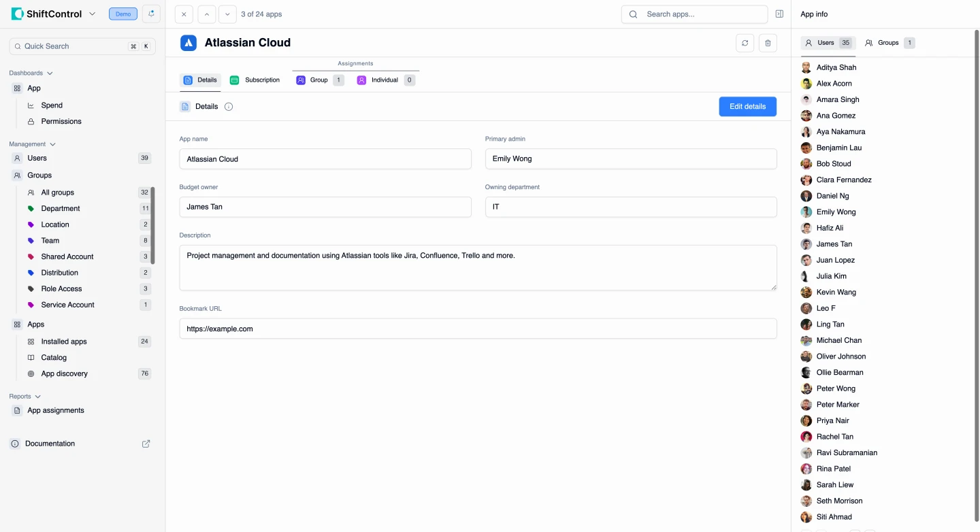Show the Groups tab in App info
The height and width of the screenshot is (532, 980).
pyautogui.click(x=889, y=43)
